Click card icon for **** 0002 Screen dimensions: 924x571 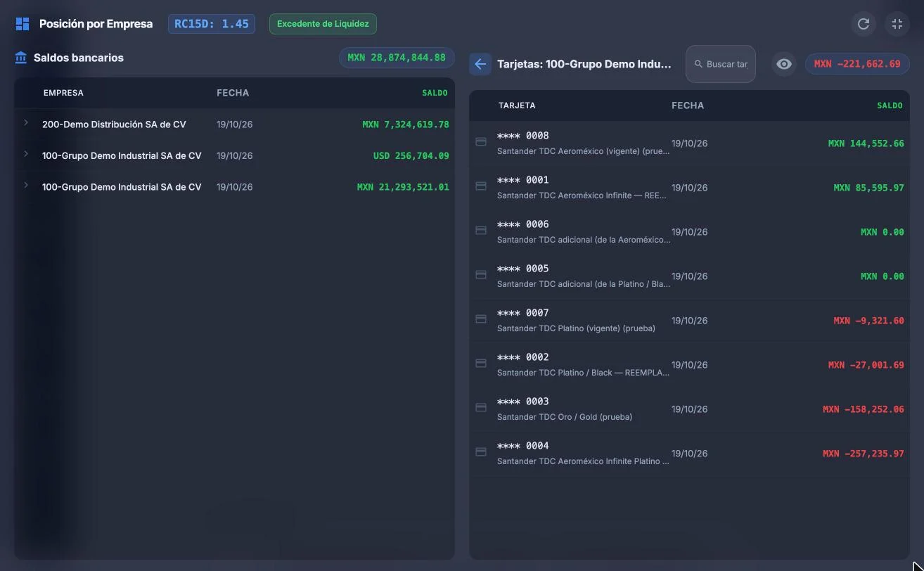tap(481, 363)
